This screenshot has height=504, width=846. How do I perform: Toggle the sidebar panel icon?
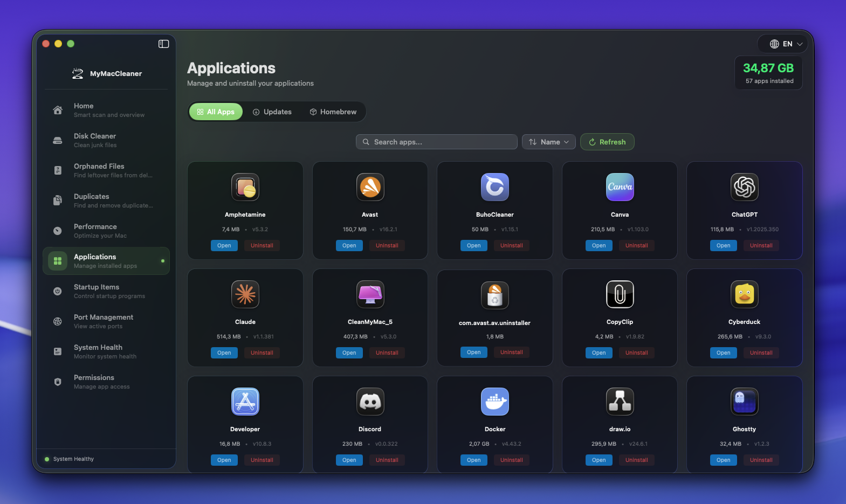[163, 44]
